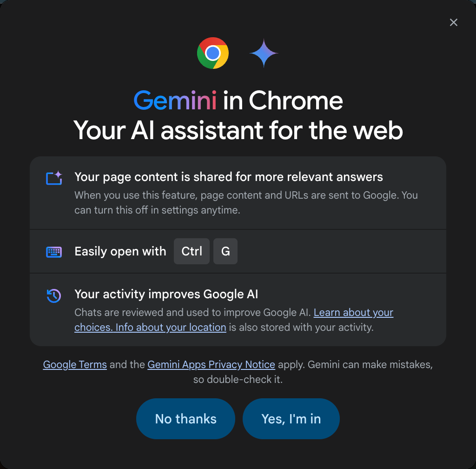The height and width of the screenshot is (469, 476).
Task: Click the keyboard shortcut icon
Action: 54,252
